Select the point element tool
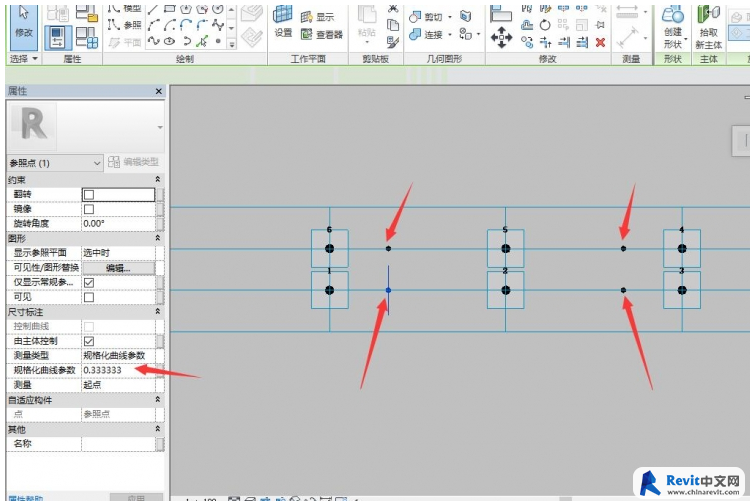 (x=218, y=41)
